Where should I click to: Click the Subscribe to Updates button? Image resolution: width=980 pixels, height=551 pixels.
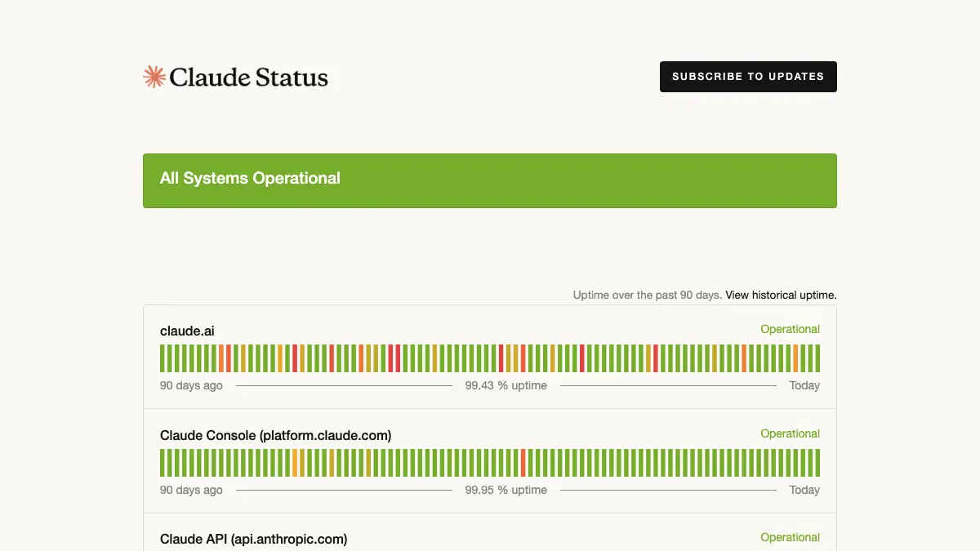click(748, 77)
